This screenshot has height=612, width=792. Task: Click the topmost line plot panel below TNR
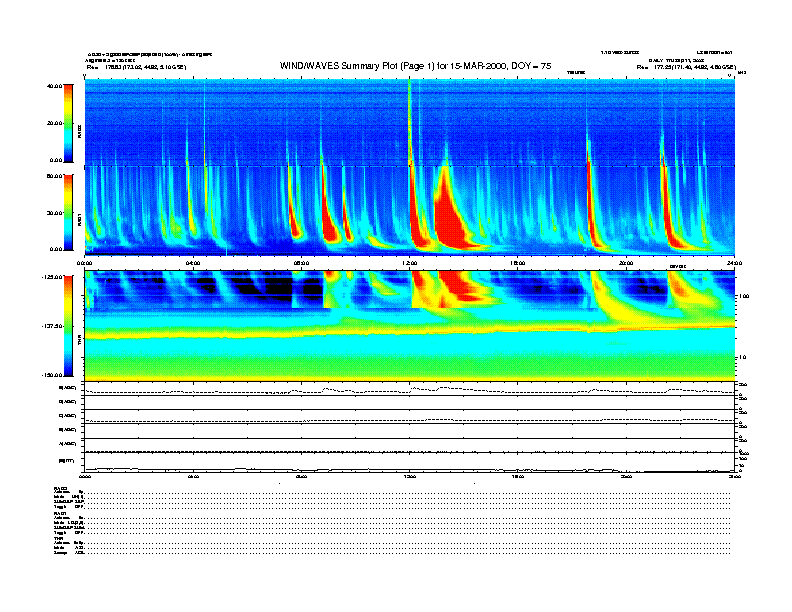pyautogui.click(x=410, y=388)
